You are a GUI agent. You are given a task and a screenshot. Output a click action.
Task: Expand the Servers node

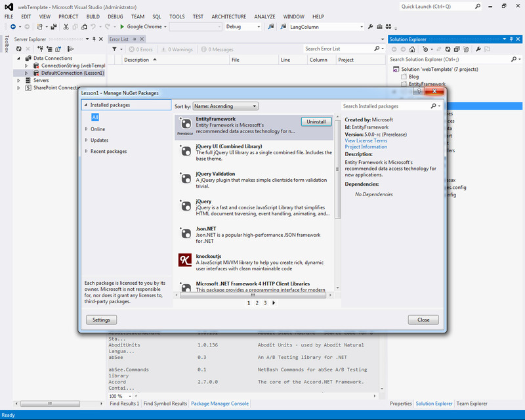tap(19, 80)
